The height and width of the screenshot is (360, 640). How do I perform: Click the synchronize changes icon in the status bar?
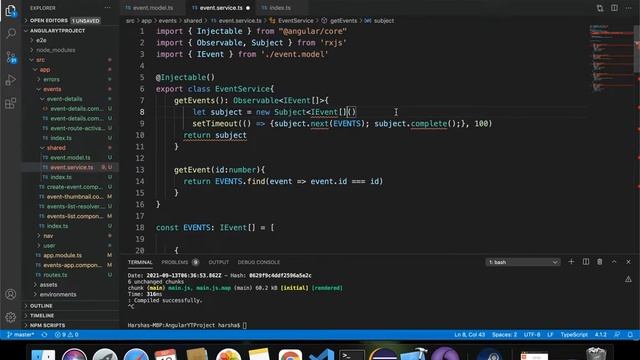(44, 335)
